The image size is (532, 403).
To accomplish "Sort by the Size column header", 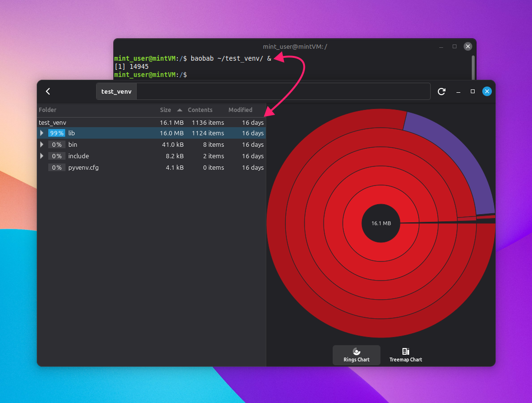I will point(165,110).
